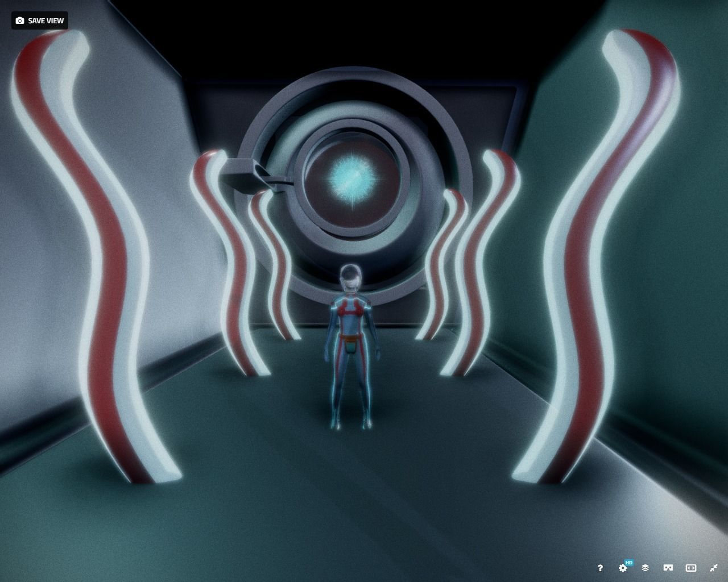
Task: Click the astronaut character in the corridor
Action: coord(351,347)
